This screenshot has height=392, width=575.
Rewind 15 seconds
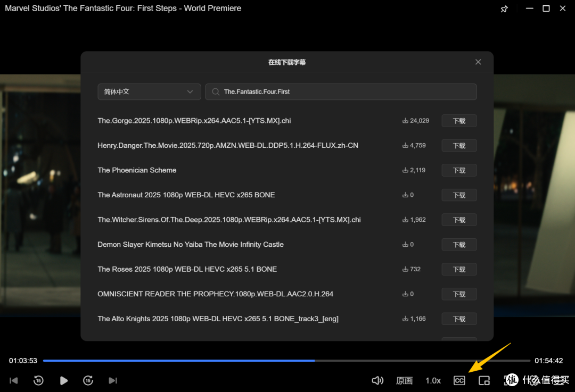point(38,381)
